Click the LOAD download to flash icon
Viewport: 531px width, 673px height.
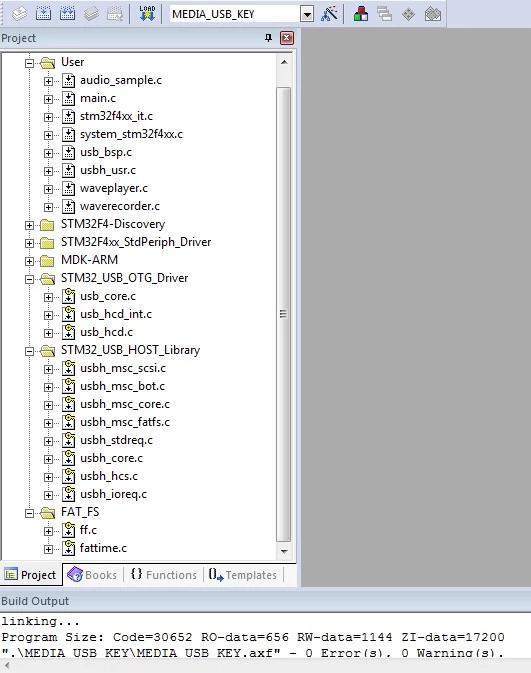coord(147,14)
